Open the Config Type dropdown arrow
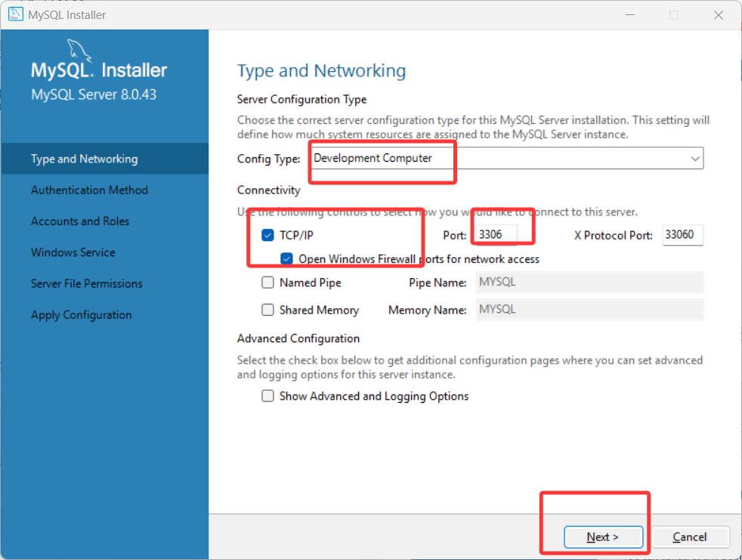The height and width of the screenshot is (560, 742). click(694, 158)
